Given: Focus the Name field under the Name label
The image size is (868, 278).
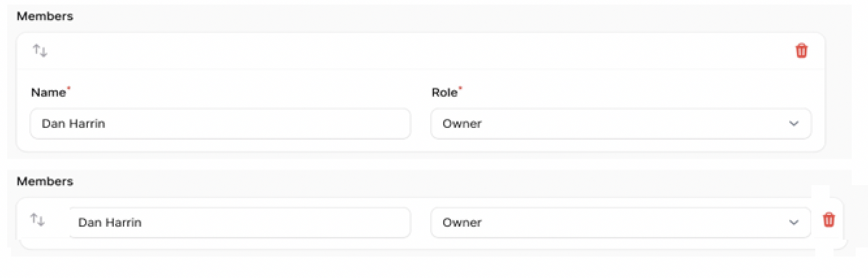Looking at the screenshot, I should pyautogui.click(x=220, y=123).
